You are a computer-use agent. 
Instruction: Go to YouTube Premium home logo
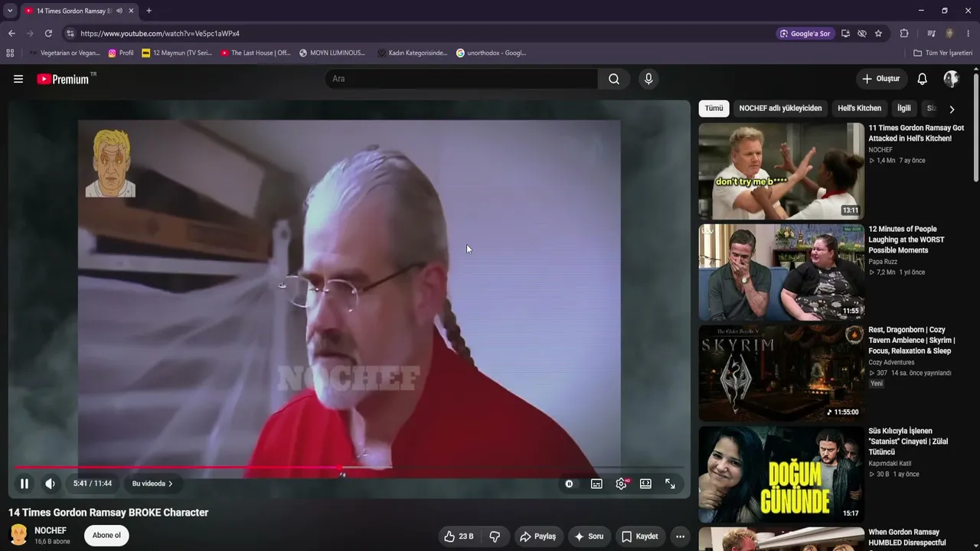click(63, 79)
